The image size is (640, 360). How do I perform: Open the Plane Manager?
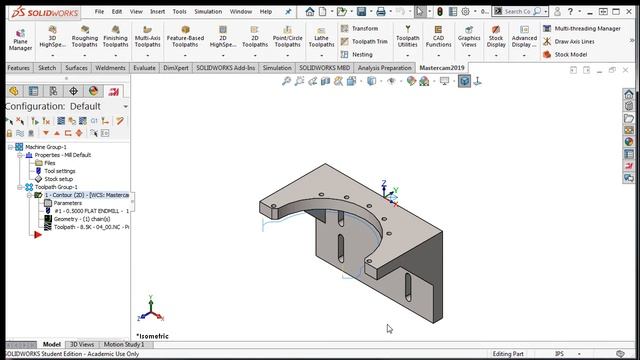(x=20, y=40)
